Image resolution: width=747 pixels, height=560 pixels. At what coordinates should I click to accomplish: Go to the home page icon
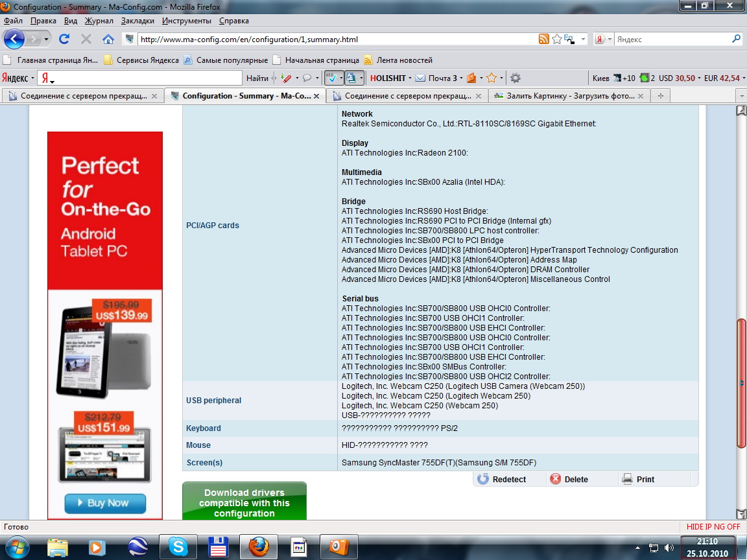[108, 39]
